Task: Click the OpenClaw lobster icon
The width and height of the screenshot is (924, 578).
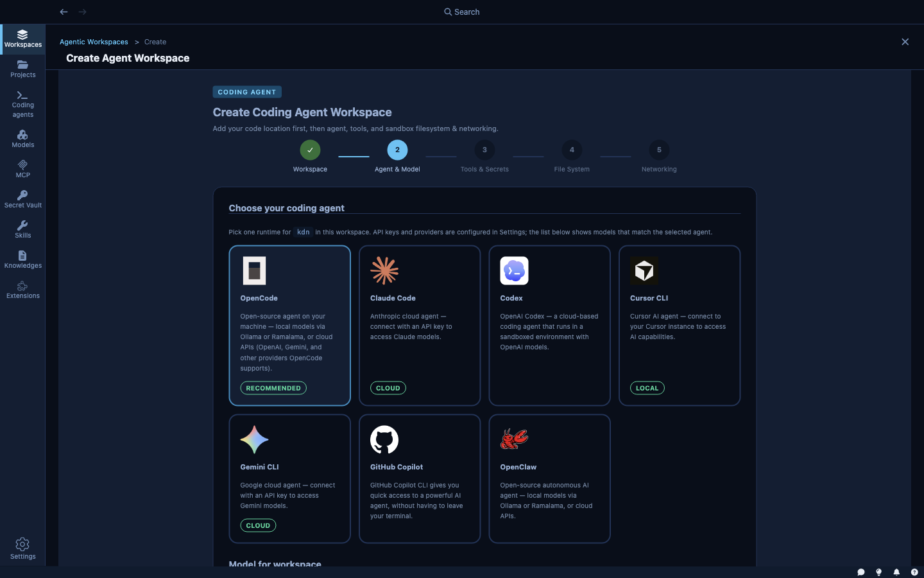Action: 514,439
